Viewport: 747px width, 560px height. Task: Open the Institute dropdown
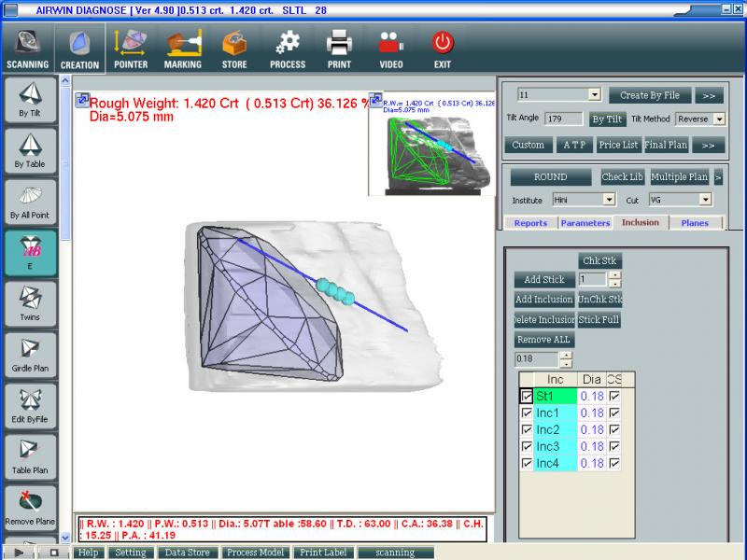609,200
